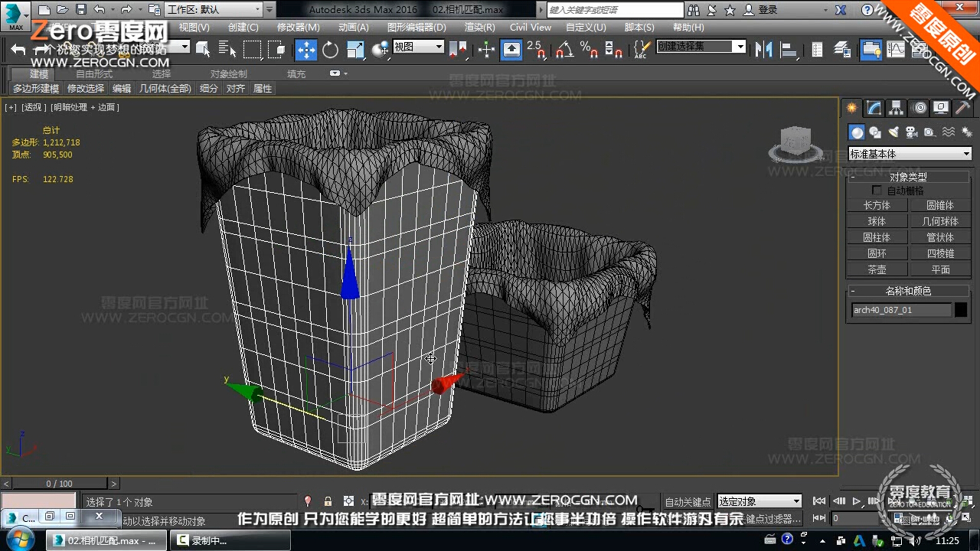Open the 创建(C) menu
Screen dimensions: 980x551
(x=243, y=27)
